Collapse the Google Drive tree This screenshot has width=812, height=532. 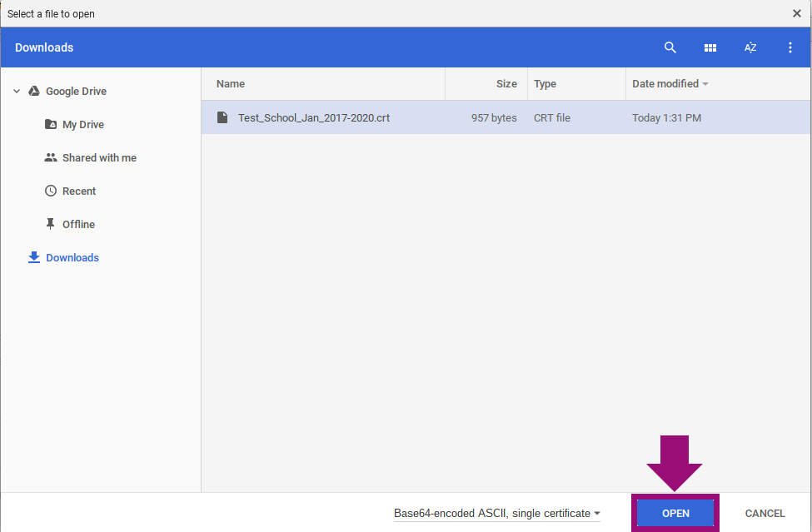point(17,91)
